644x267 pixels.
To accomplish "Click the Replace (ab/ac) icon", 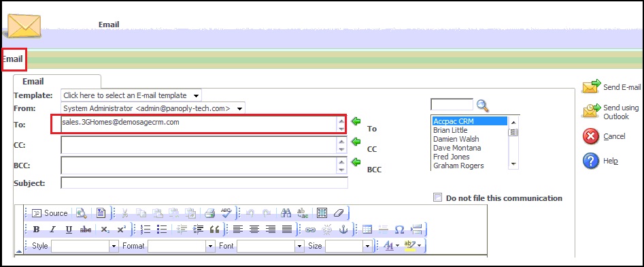I will (303, 213).
